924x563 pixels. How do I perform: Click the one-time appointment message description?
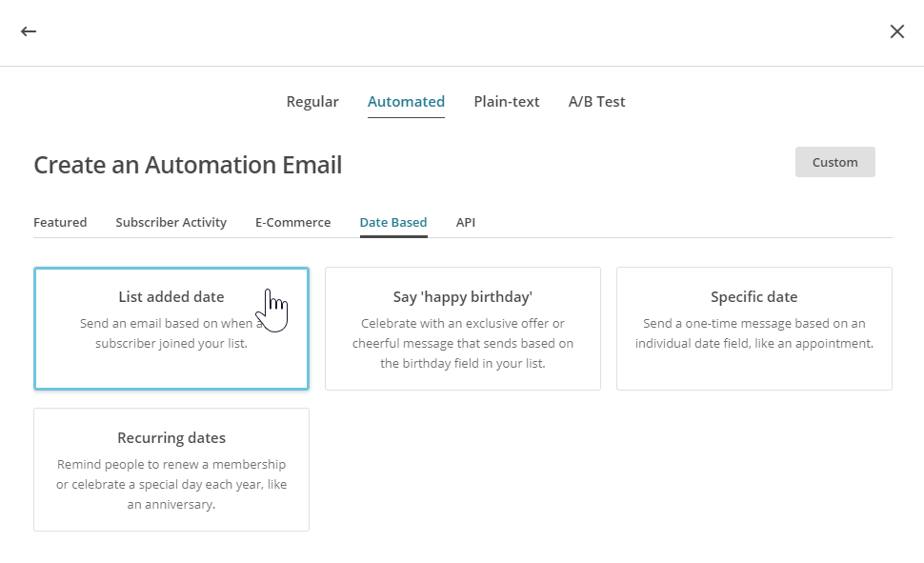[754, 334]
